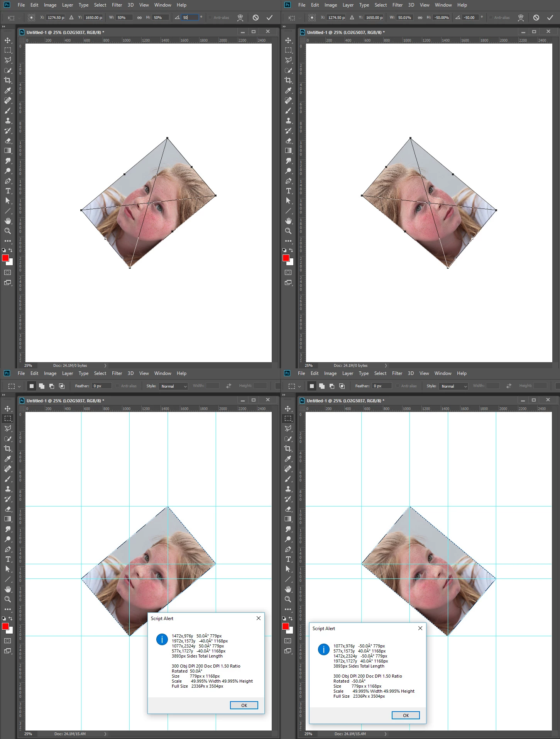Toggle Quick Mask mode in top-left window
The image size is (560, 739).
[x=8, y=272]
